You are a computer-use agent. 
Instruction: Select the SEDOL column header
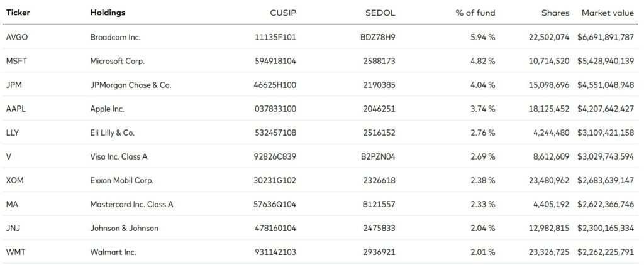(380, 13)
